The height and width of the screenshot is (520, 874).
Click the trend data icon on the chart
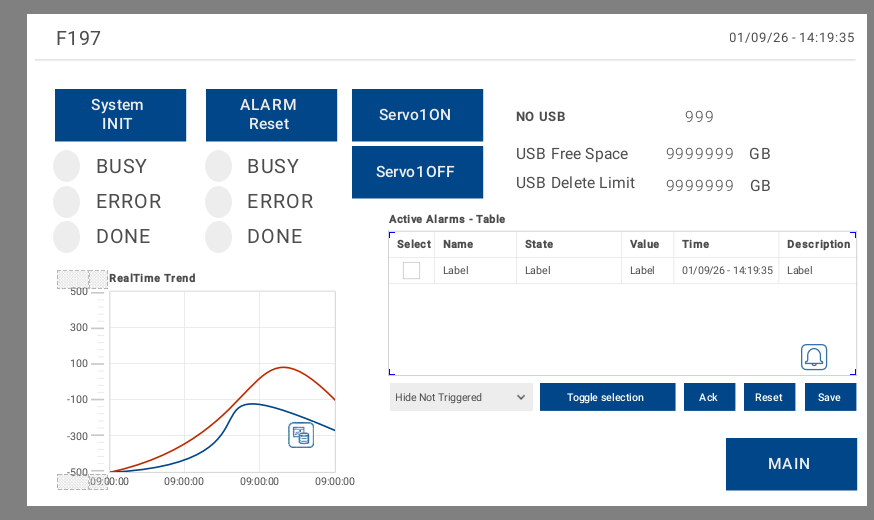pyautogui.click(x=301, y=435)
